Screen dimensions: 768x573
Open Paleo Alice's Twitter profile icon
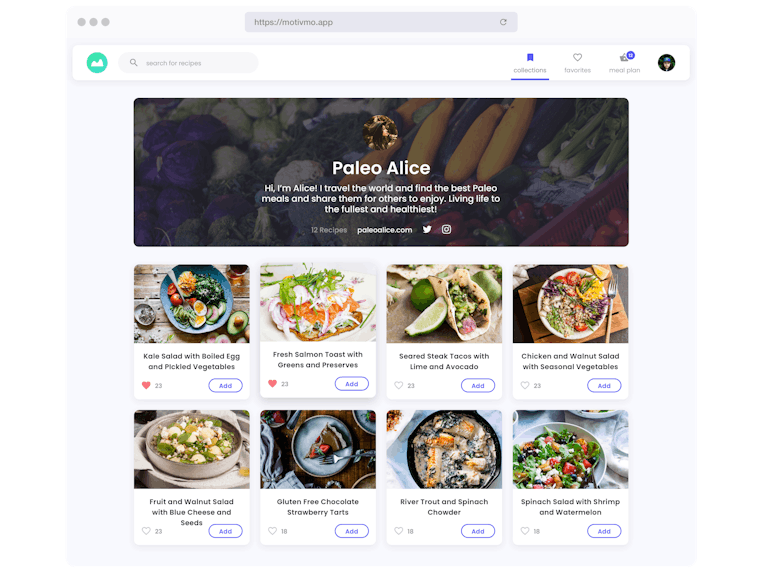[427, 229]
